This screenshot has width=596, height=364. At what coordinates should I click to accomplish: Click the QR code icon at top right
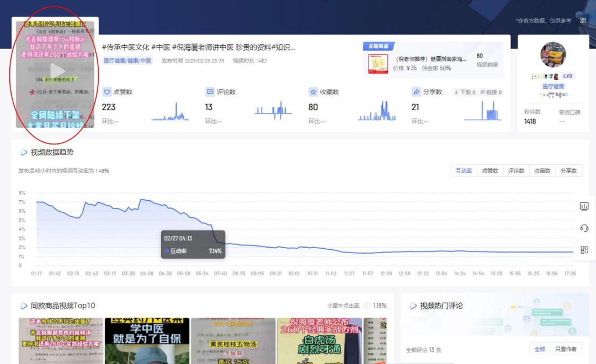click(583, 20)
